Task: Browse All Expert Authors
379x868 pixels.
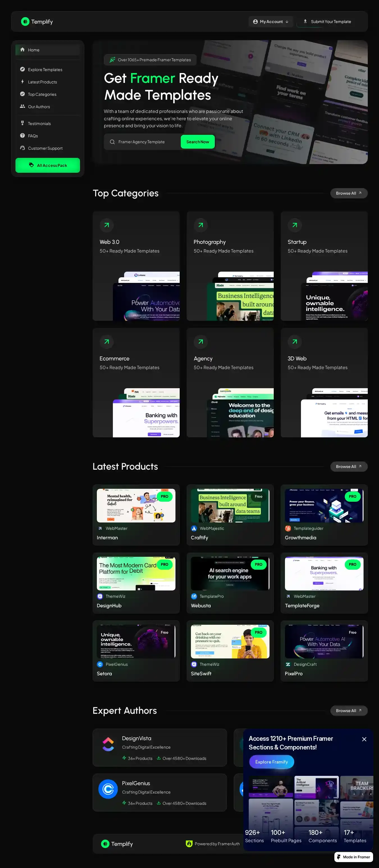Action: click(x=349, y=711)
